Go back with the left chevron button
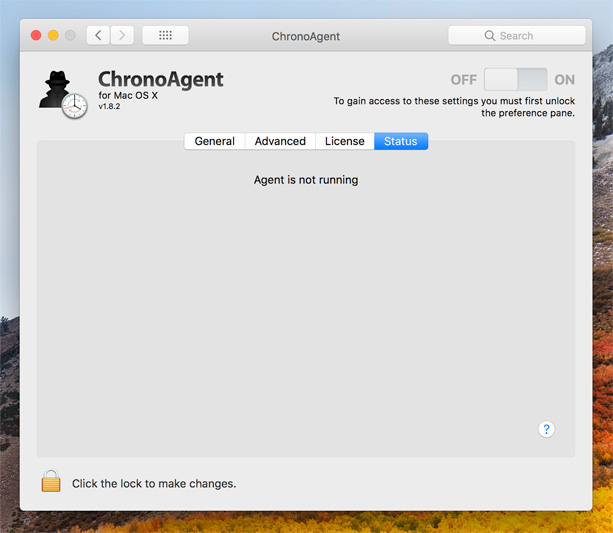The width and height of the screenshot is (613, 533). tap(98, 36)
